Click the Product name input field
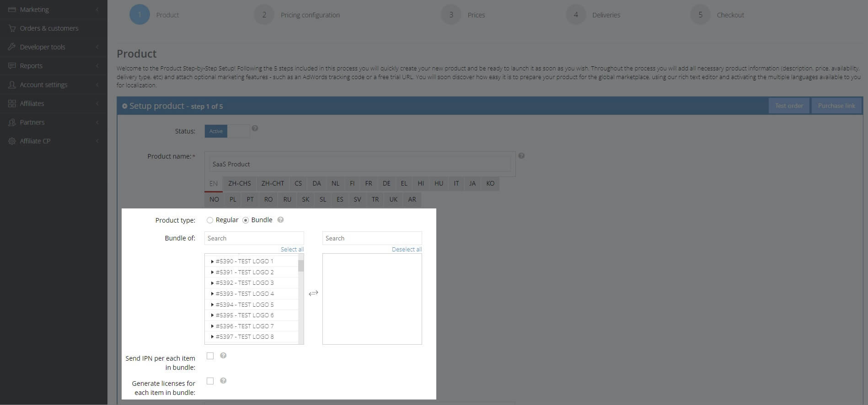868x405 pixels. [x=360, y=164]
